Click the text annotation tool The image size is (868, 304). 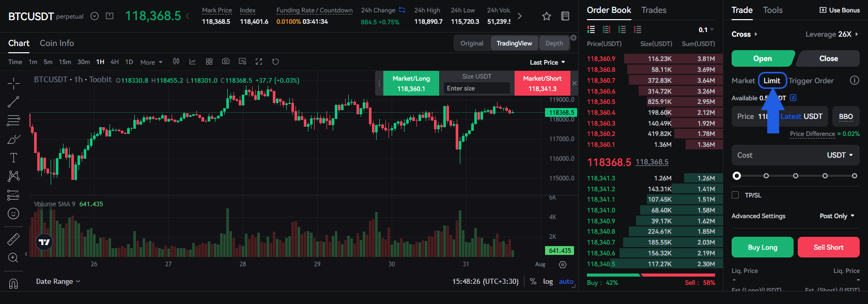pos(13,158)
